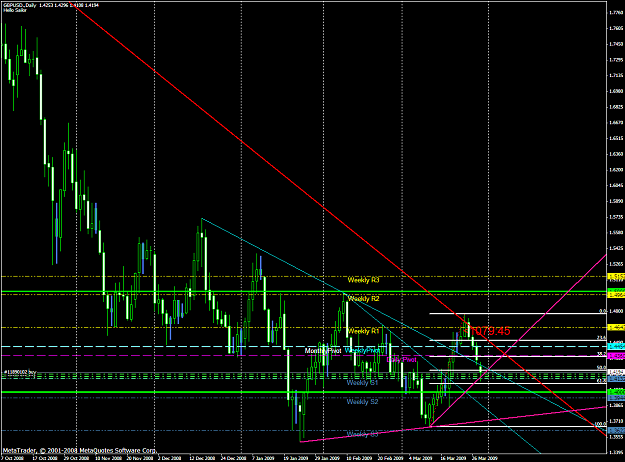The image size is (625, 462).
Task: Click the "Weekly R1" resistance label
Action: pyautogui.click(x=363, y=331)
